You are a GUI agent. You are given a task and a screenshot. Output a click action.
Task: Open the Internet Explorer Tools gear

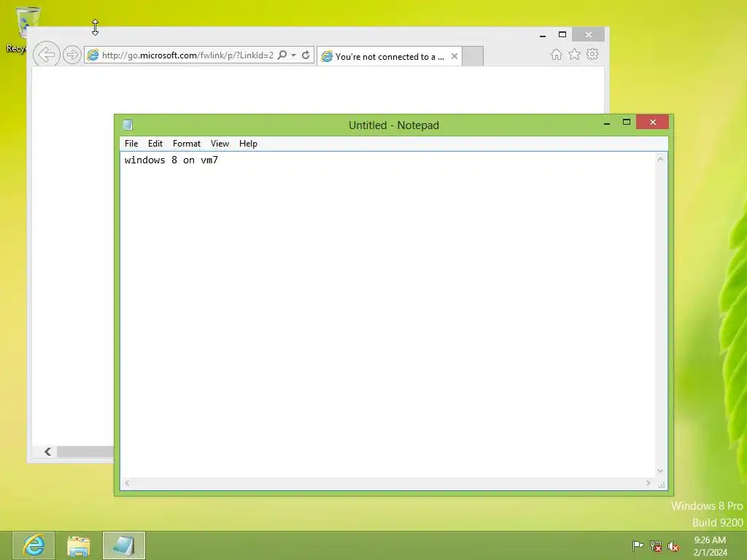click(592, 54)
